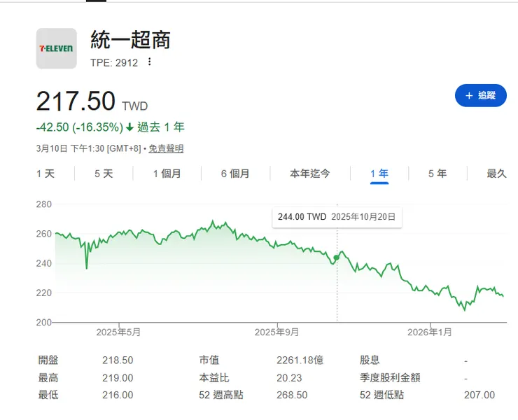
Task: Click the 最高 value 219.00
Action: tap(118, 378)
